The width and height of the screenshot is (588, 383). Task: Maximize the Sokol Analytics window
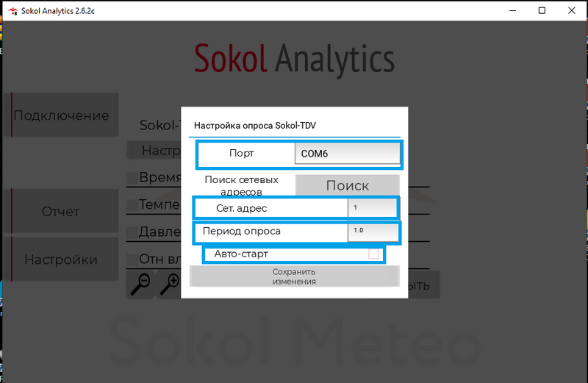pyautogui.click(x=542, y=10)
